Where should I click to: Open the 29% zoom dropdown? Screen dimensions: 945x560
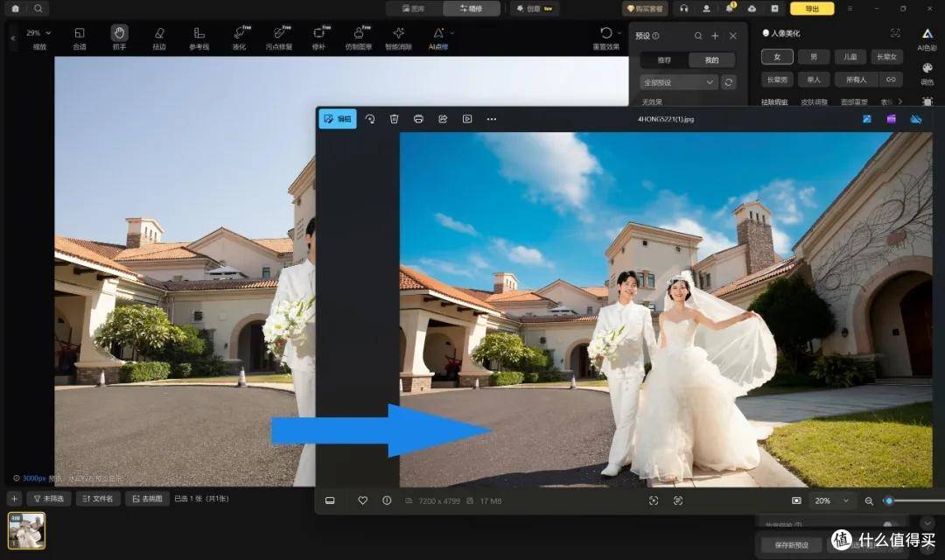tap(38, 33)
